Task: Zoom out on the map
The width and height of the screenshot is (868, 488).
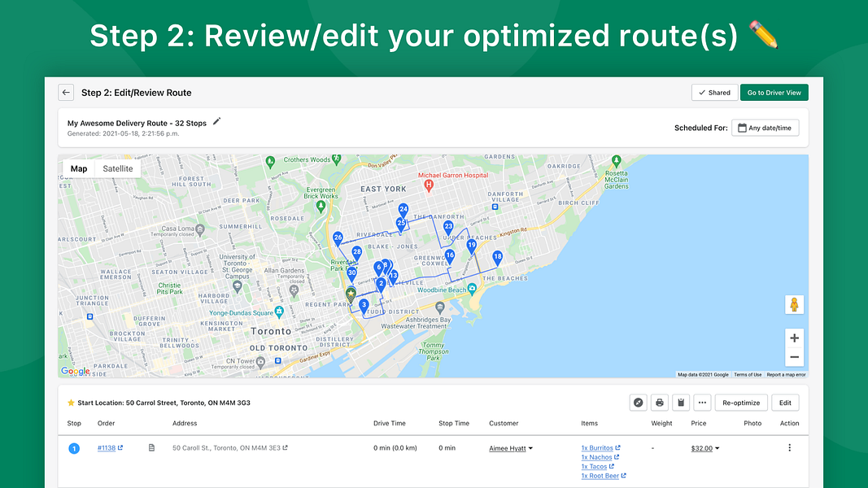Action: 794,357
